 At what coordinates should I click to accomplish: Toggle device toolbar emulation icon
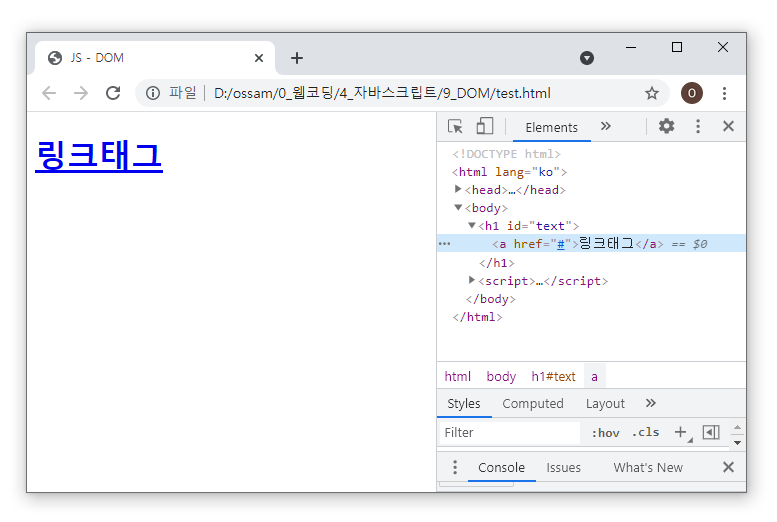(x=485, y=126)
